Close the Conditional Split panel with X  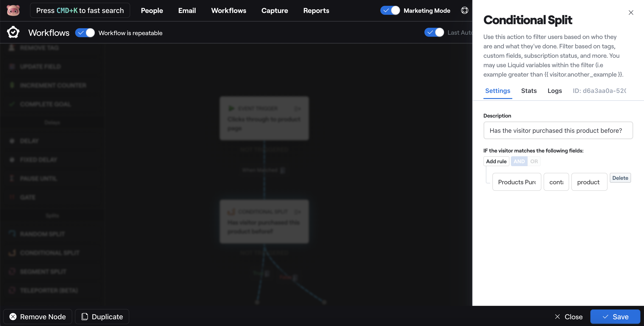[631, 13]
